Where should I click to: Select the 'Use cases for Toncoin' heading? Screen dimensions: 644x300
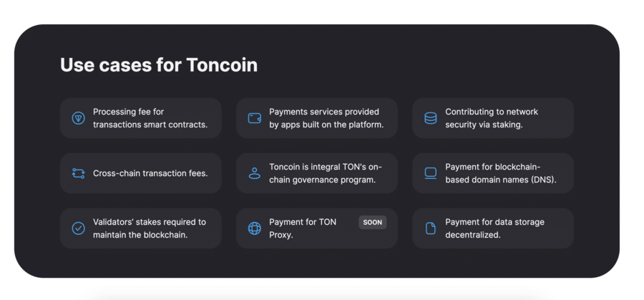(x=159, y=65)
